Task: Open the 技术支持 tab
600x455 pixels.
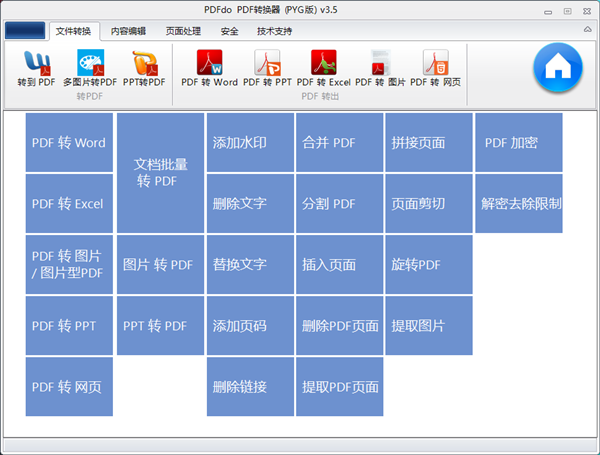Action: 275,31
